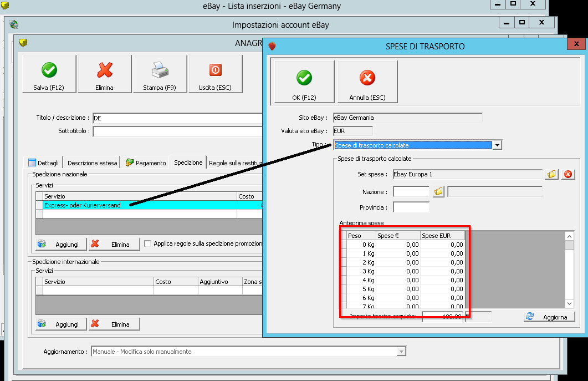The height and width of the screenshot is (381, 588).
Task: Click the Provincia input field
Action: [x=411, y=207]
